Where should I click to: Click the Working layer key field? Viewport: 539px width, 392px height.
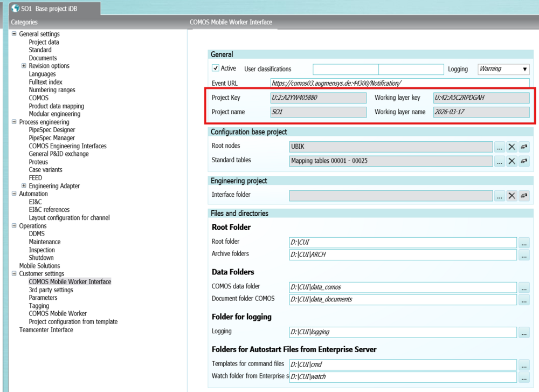point(481,98)
